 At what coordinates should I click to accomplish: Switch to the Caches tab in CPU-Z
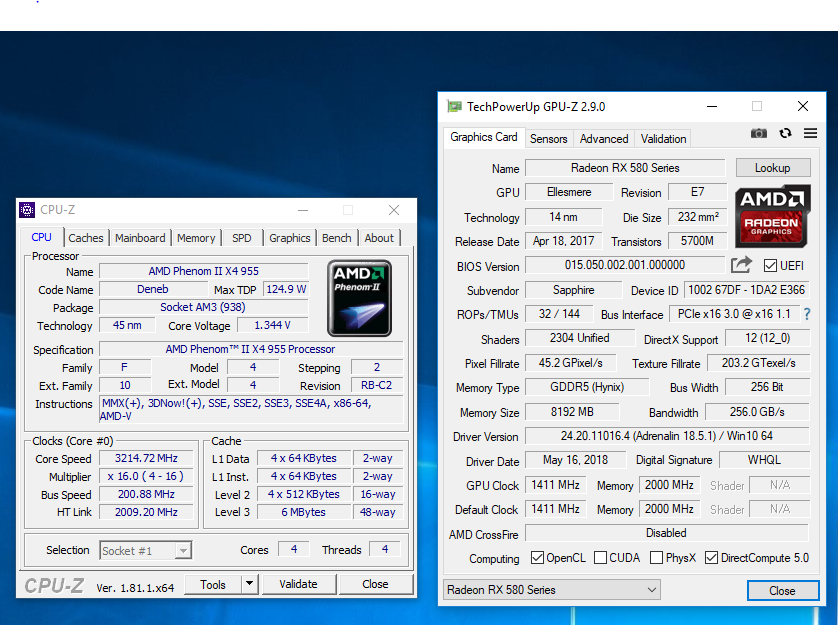[86, 238]
